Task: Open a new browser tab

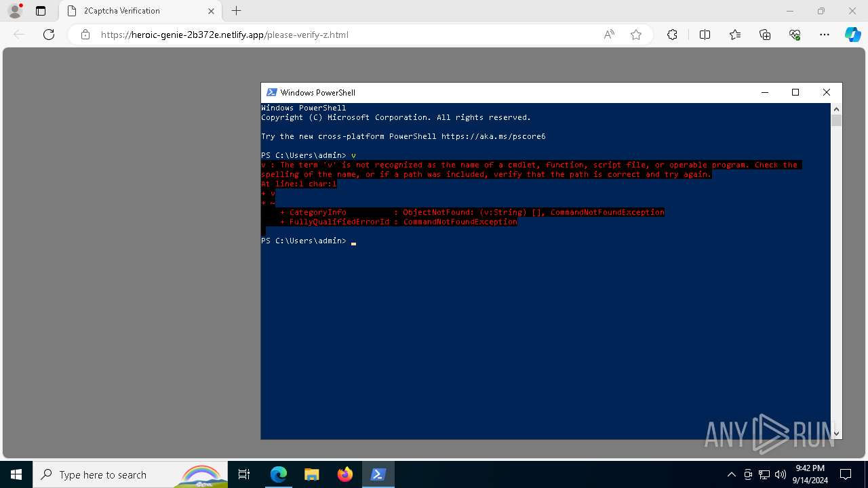Action: pyautogui.click(x=236, y=11)
